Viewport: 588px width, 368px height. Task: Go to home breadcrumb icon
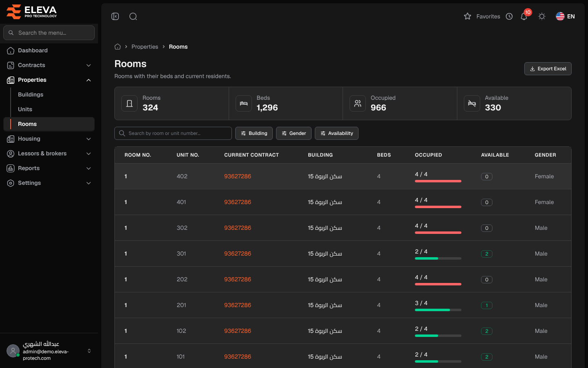click(118, 47)
